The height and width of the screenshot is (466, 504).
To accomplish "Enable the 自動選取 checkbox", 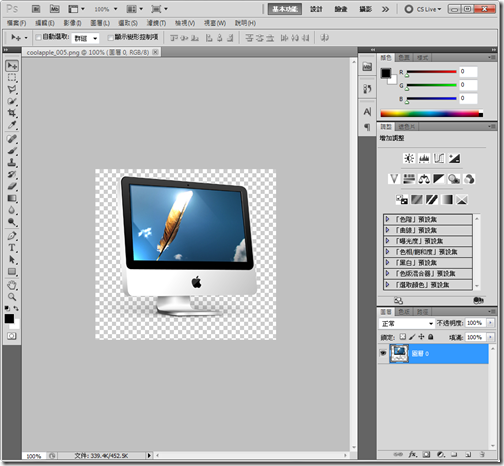I will (38, 37).
